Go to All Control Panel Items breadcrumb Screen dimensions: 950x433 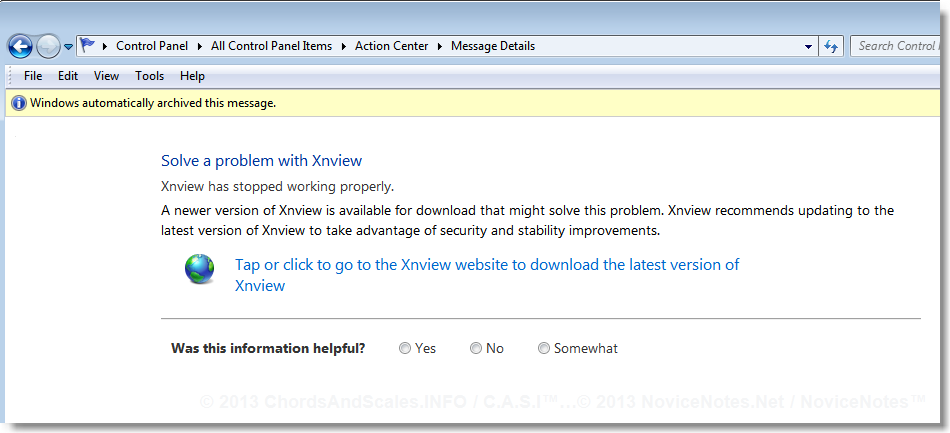271,46
